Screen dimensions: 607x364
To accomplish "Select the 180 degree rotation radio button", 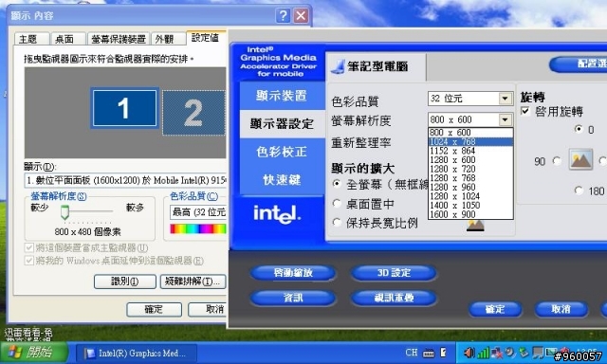I will pyautogui.click(x=579, y=190).
